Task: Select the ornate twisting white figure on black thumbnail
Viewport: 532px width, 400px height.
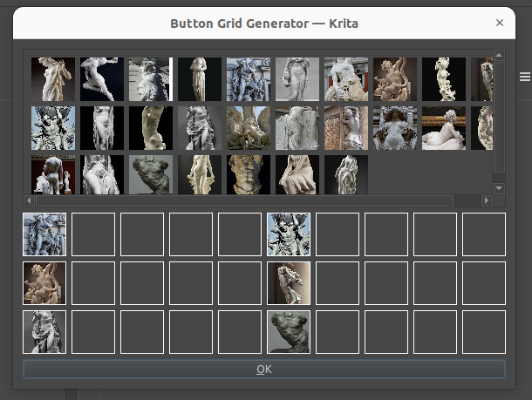Action: [x=444, y=79]
